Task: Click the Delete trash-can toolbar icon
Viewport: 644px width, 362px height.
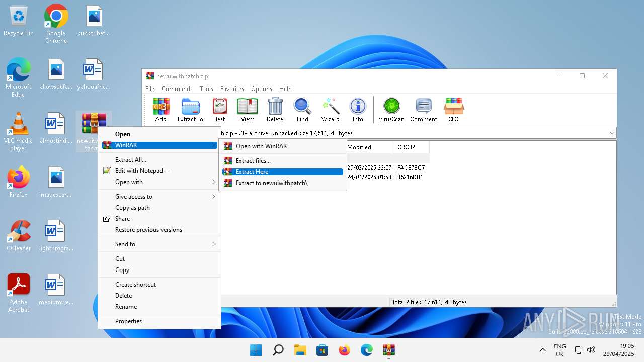Action: (x=275, y=110)
